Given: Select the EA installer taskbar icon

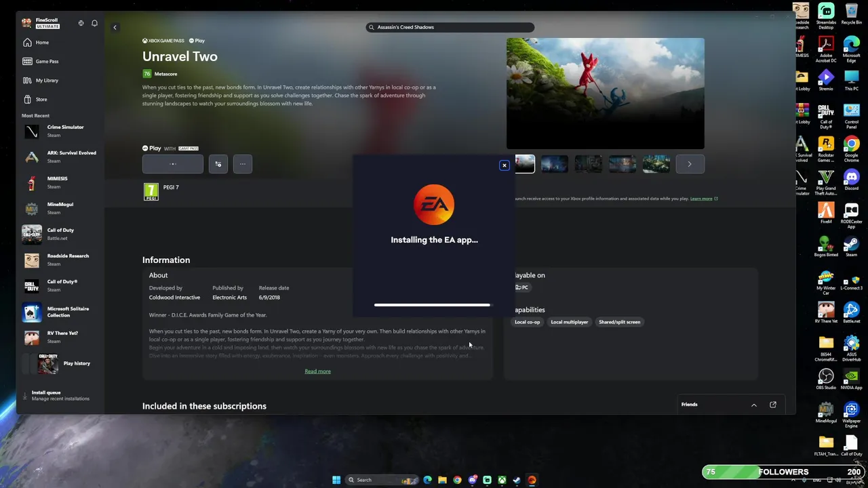Looking at the screenshot, I should click(x=532, y=480).
